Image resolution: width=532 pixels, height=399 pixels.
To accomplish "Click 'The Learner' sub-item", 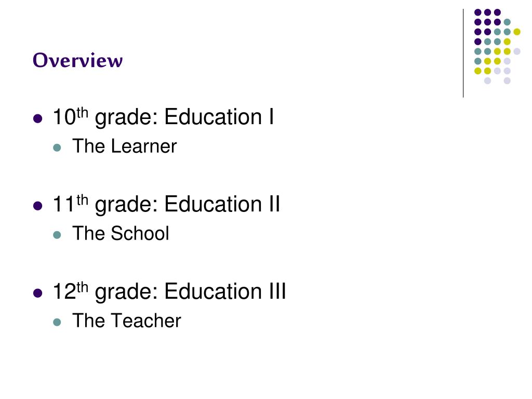I will coord(125,146).
